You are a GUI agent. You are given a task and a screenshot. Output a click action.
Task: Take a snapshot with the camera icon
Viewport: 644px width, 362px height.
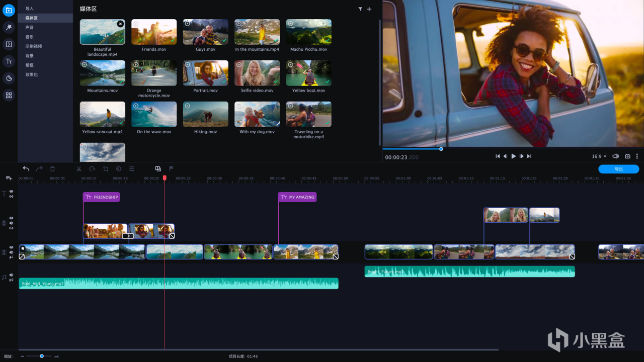tap(627, 156)
